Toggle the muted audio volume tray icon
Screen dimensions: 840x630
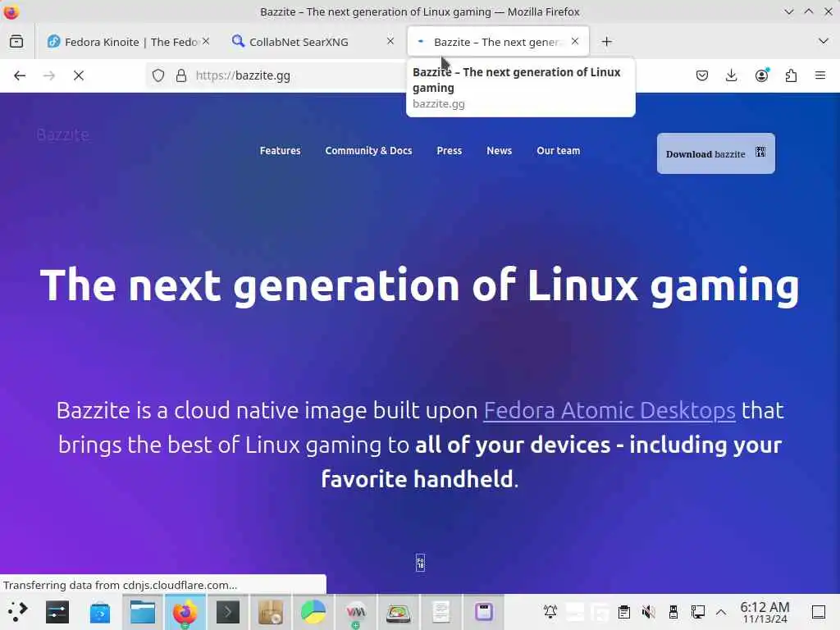(648, 612)
